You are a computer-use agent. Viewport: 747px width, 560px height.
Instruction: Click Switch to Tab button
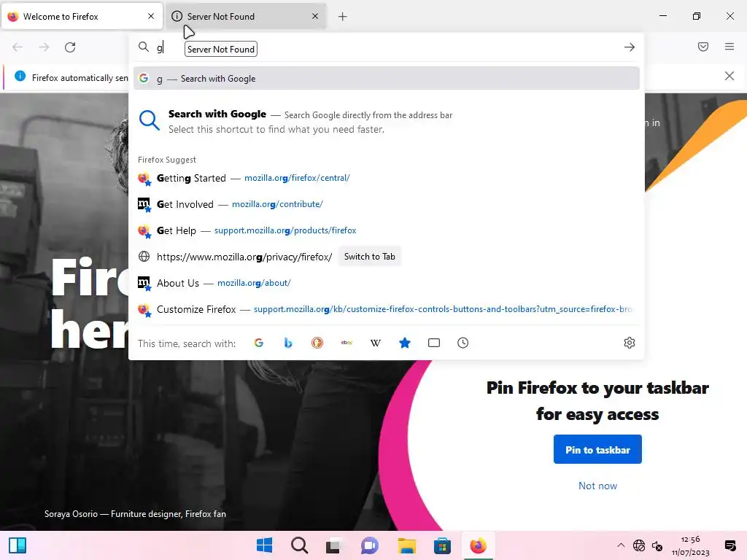pos(370,257)
